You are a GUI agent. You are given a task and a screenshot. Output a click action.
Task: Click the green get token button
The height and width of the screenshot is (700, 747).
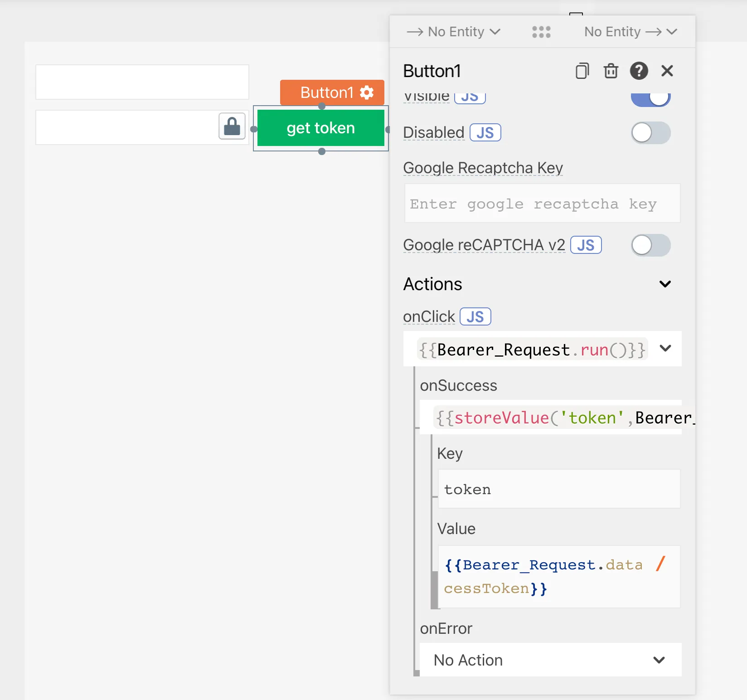click(x=320, y=128)
